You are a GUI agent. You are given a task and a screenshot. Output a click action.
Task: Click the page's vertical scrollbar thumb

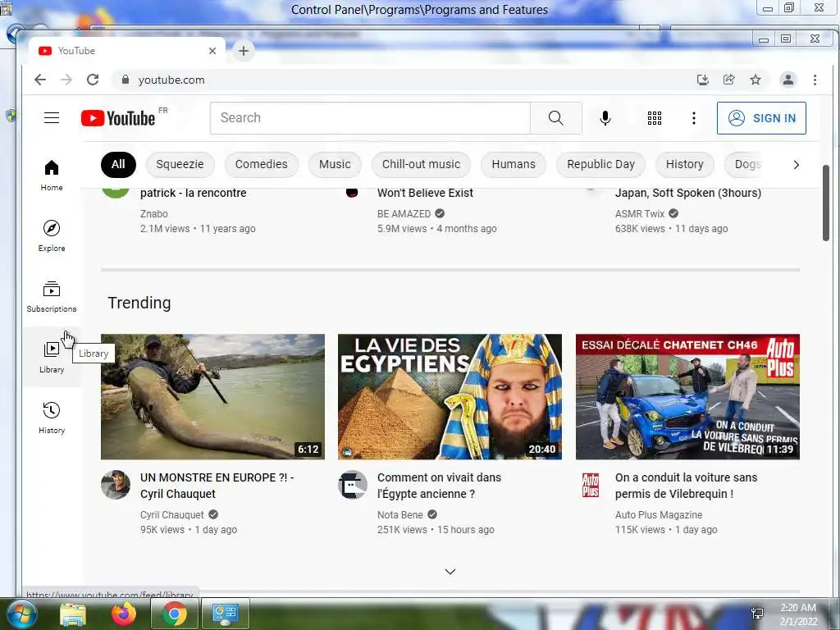point(825,203)
